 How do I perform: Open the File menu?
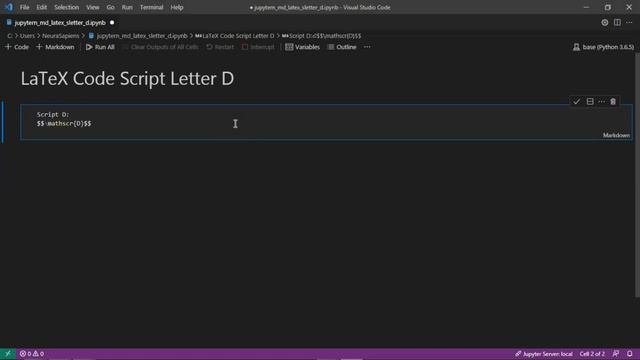pyautogui.click(x=24, y=7)
